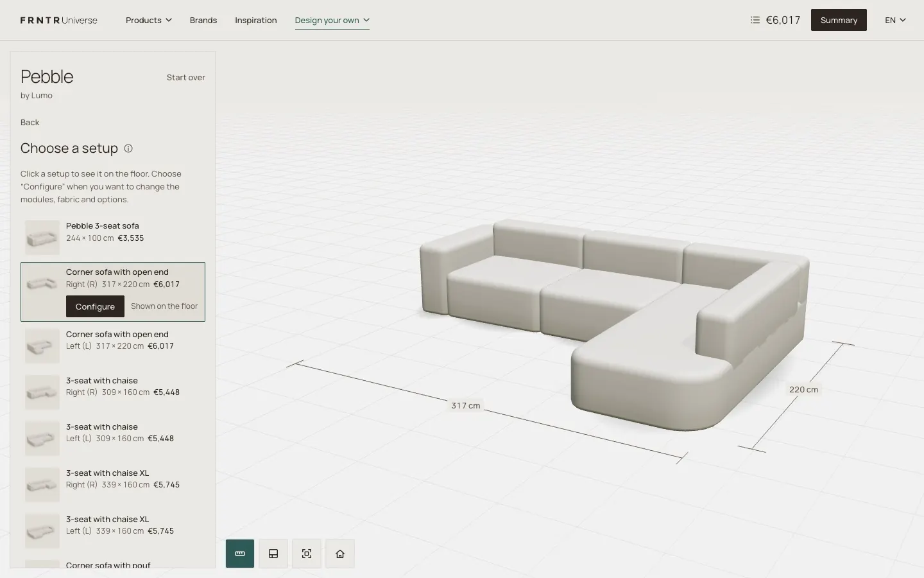Click thumbnail of Corner sofa Right (R)
The width and height of the screenshot is (924, 578).
(42, 284)
